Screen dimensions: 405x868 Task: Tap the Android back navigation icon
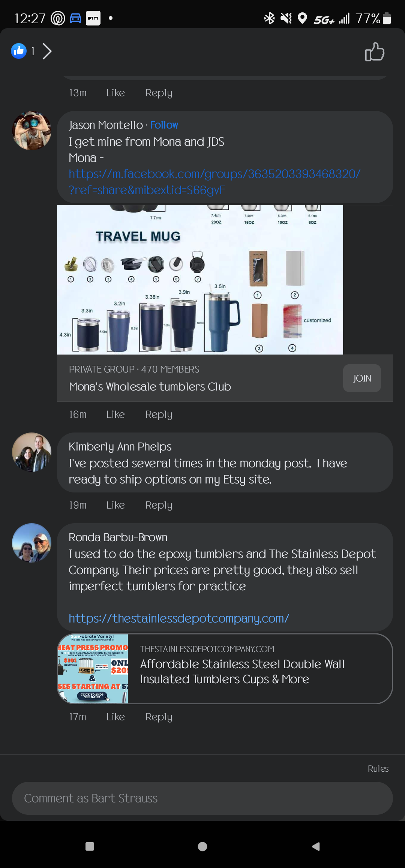coord(316,846)
